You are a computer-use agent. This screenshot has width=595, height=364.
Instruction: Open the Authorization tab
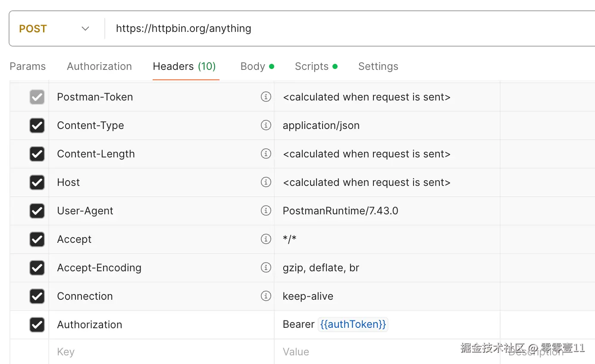pyautogui.click(x=99, y=66)
